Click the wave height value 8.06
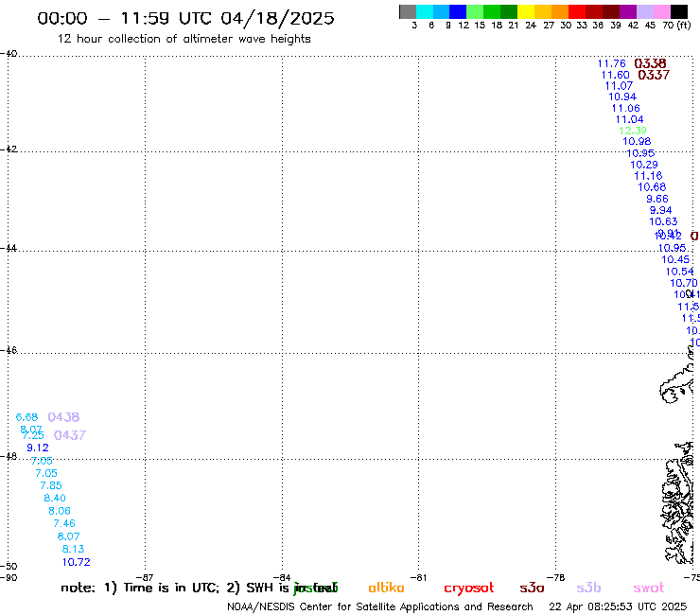Viewport: 700px width, 615px height. click(x=60, y=511)
